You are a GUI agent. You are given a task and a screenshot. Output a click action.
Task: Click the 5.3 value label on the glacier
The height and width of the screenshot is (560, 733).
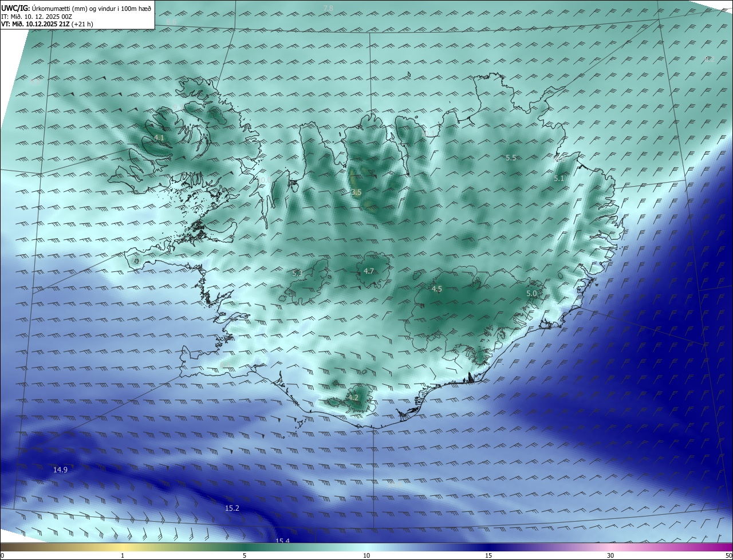(297, 274)
